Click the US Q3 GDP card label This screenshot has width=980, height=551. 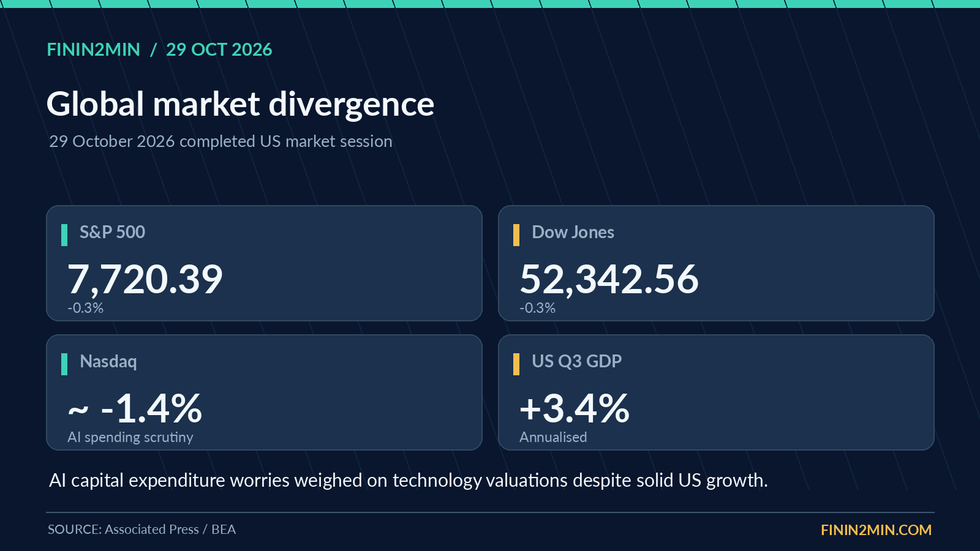[577, 361]
